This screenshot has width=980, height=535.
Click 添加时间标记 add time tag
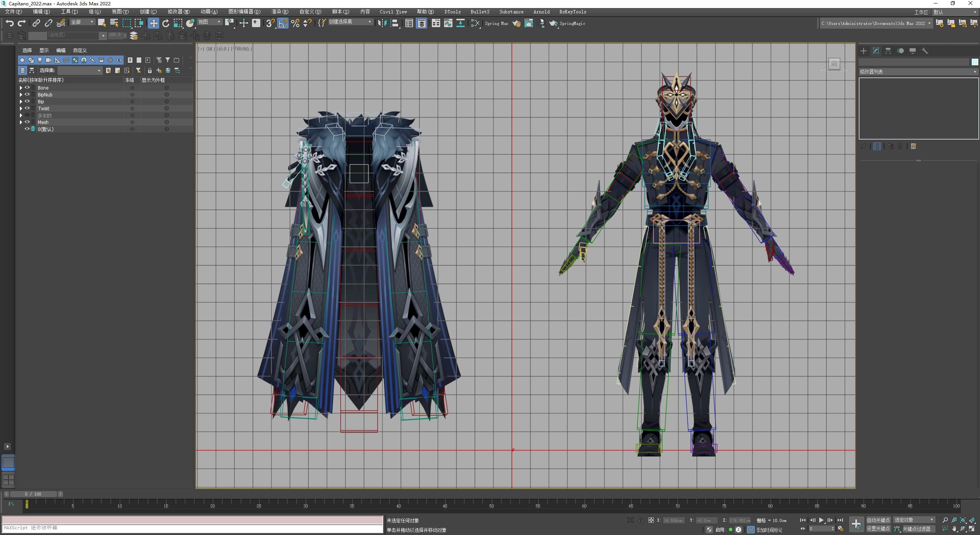click(769, 530)
